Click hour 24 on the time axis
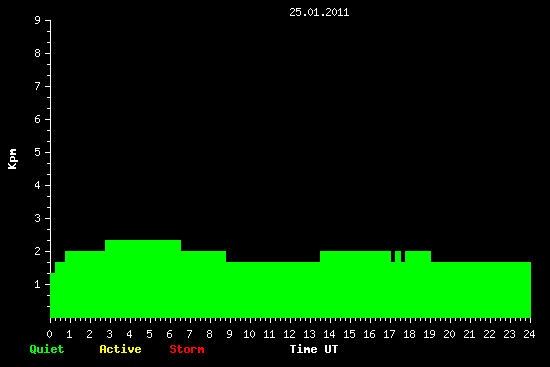Image resolution: width=550 pixels, height=367 pixels. [529, 334]
